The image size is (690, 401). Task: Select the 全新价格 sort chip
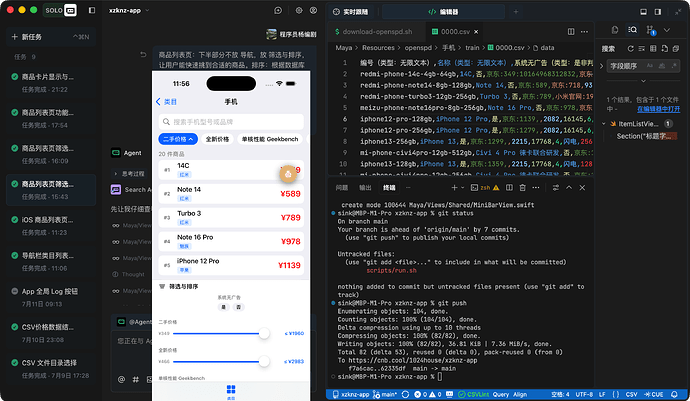tap(217, 139)
